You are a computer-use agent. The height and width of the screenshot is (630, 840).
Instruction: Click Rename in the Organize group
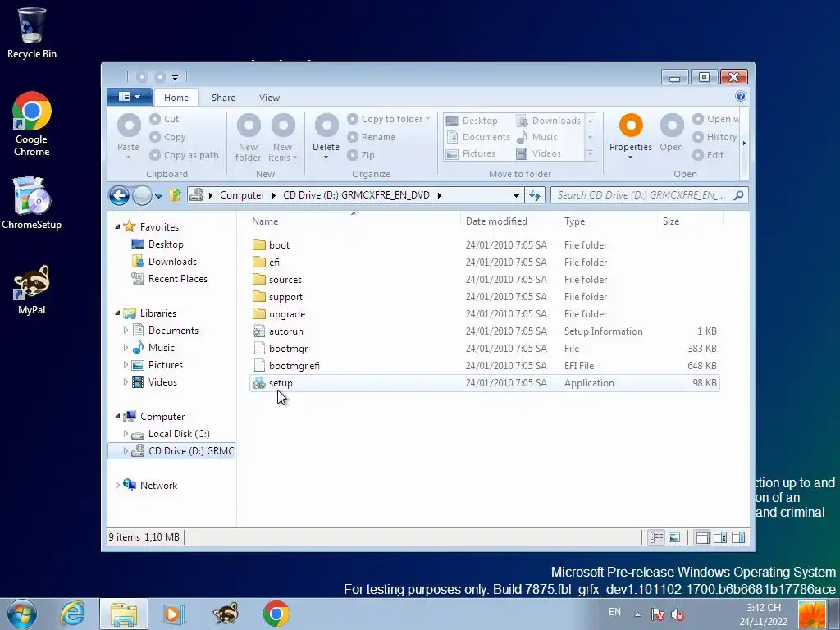371,137
